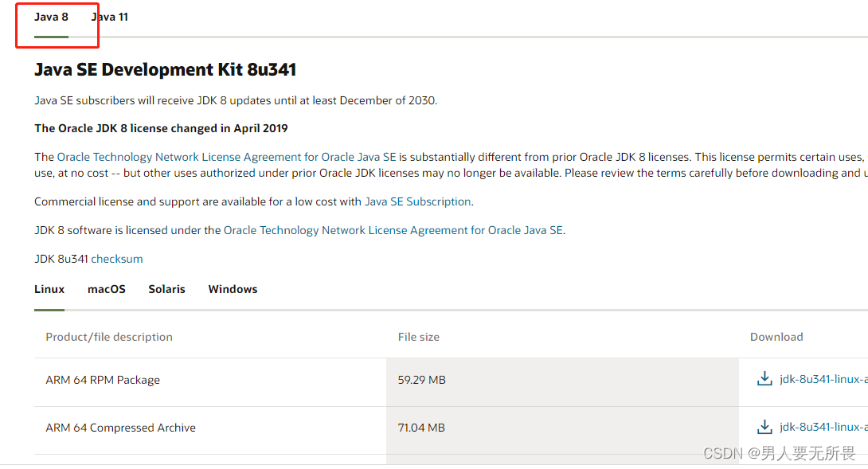This screenshot has width=868, height=469.
Task: Follow the Java SE Subscription link
Action: click(x=418, y=201)
